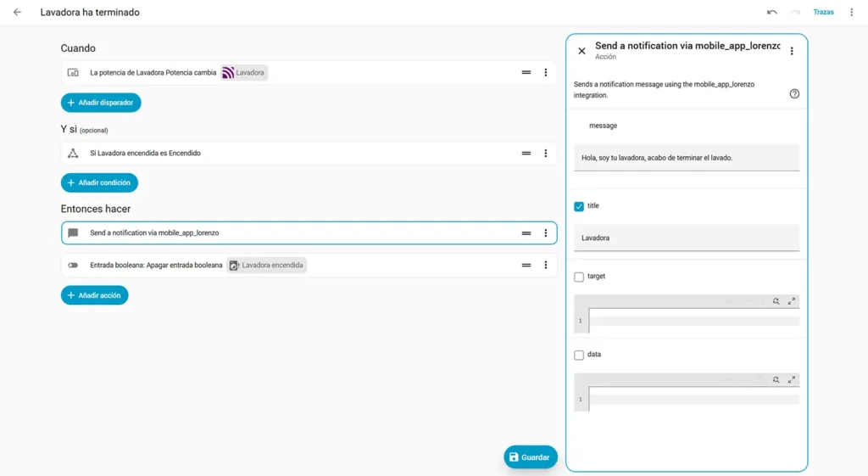Click the Lavadora Potencia trigger device icon
This screenshot has height=476, width=868.
click(x=73, y=73)
